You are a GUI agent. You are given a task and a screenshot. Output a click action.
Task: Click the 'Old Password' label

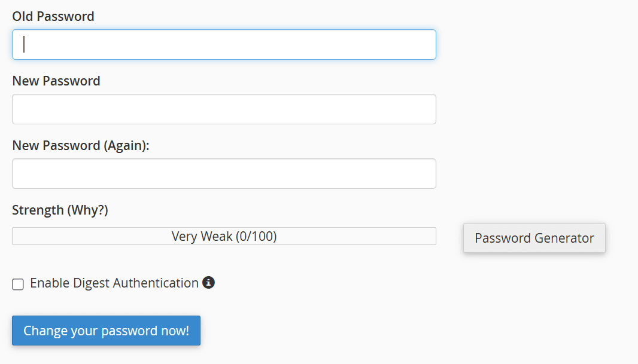[x=53, y=17]
